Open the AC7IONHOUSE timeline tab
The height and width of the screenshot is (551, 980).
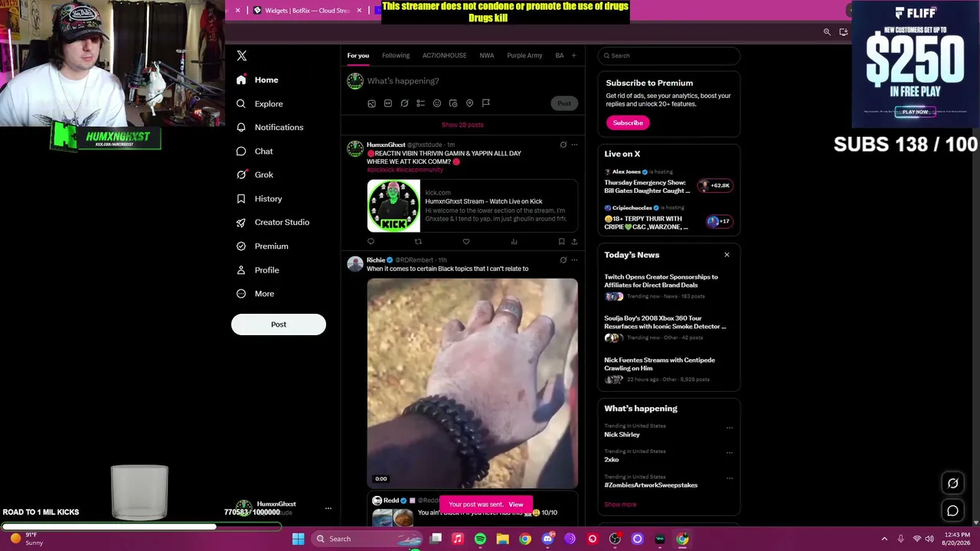pyautogui.click(x=444, y=56)
